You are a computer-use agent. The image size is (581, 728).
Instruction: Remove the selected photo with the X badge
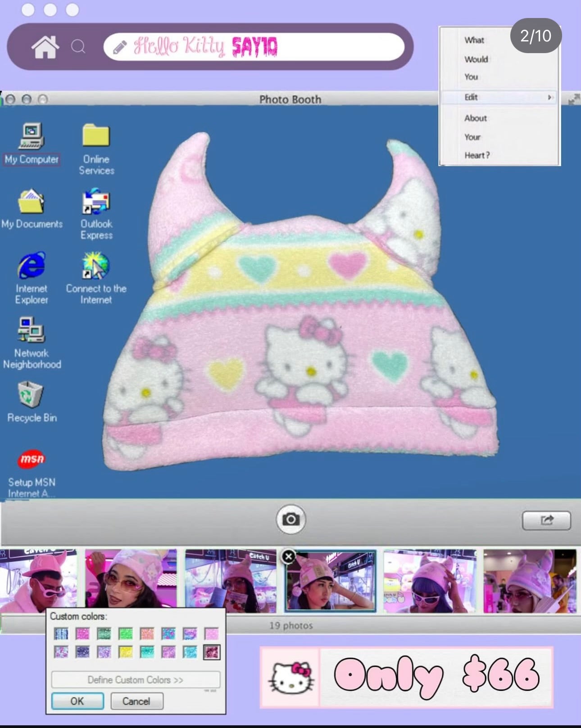[x=288, y=557]
